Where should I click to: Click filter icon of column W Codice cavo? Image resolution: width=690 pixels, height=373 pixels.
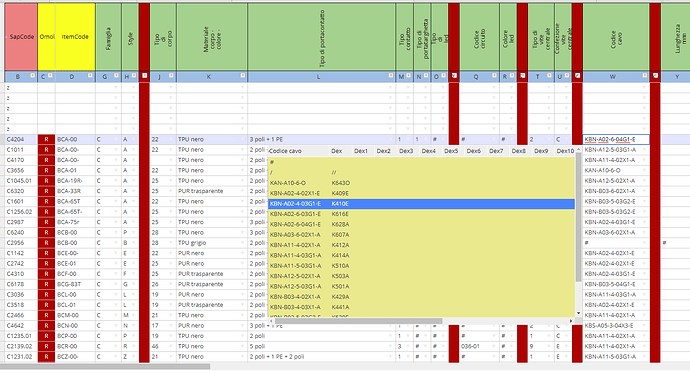[645, 76]
